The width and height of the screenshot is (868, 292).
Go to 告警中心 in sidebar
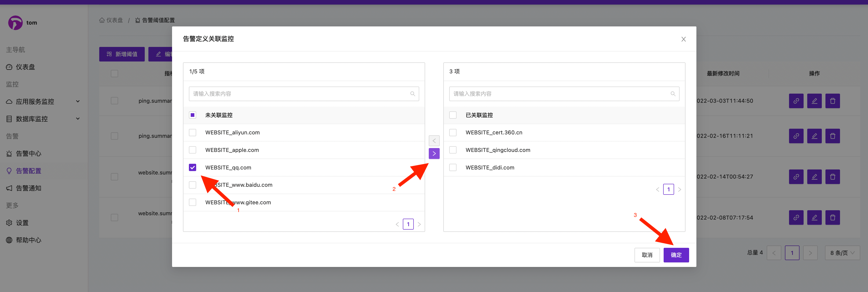28,154
